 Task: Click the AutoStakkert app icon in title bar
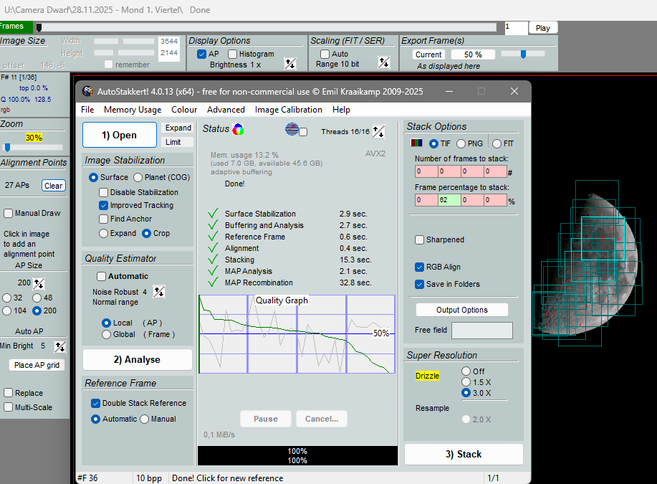click(x=88, y=90)
